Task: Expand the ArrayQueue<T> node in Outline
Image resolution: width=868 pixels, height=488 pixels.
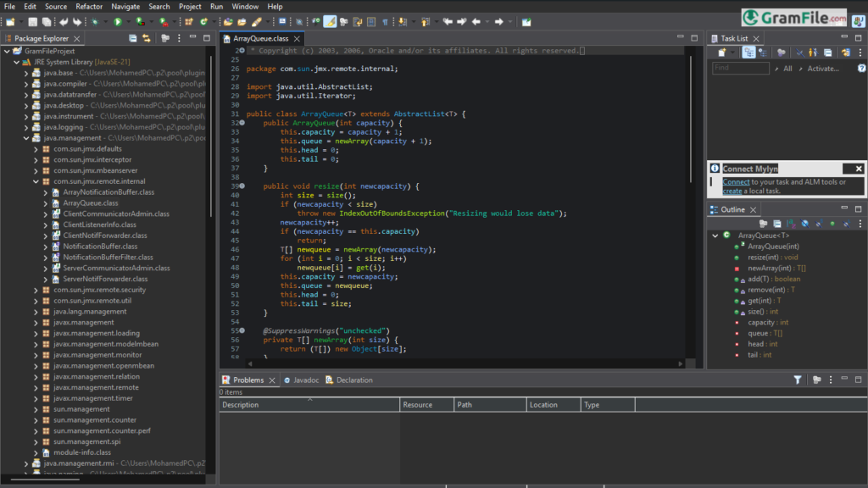Action: [715, 236]
